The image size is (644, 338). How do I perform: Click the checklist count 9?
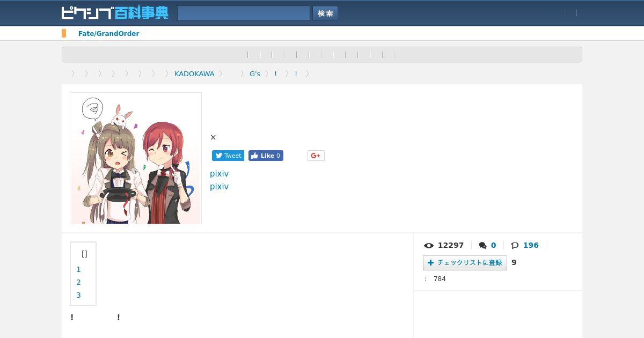coord(514,262)
